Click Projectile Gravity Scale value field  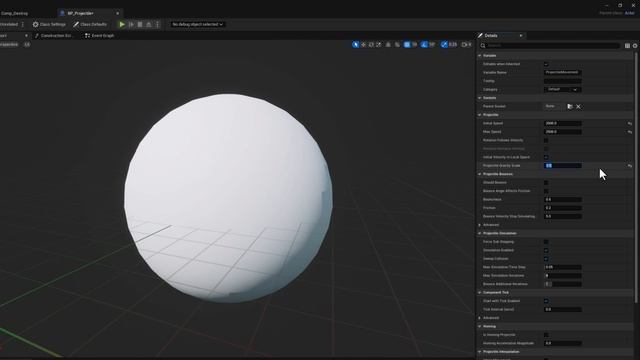coord(563,166)
